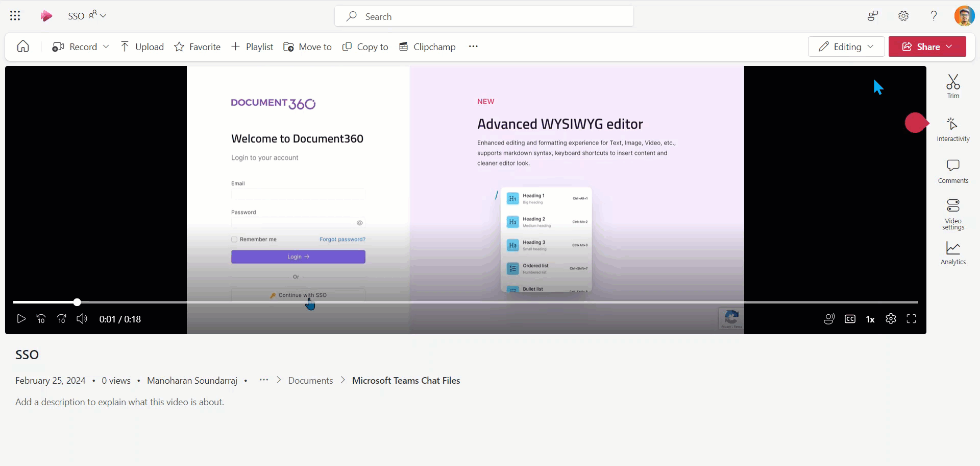Open the account profile picture
Image resolution: width=980 pixels, height=466 pixels.
click(x=964, y=16)
